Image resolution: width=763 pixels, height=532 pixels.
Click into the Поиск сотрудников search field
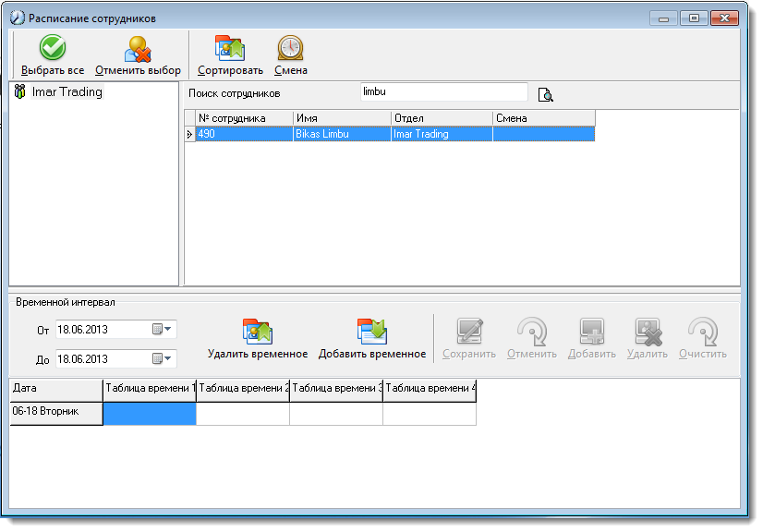[x=443, y=92]
